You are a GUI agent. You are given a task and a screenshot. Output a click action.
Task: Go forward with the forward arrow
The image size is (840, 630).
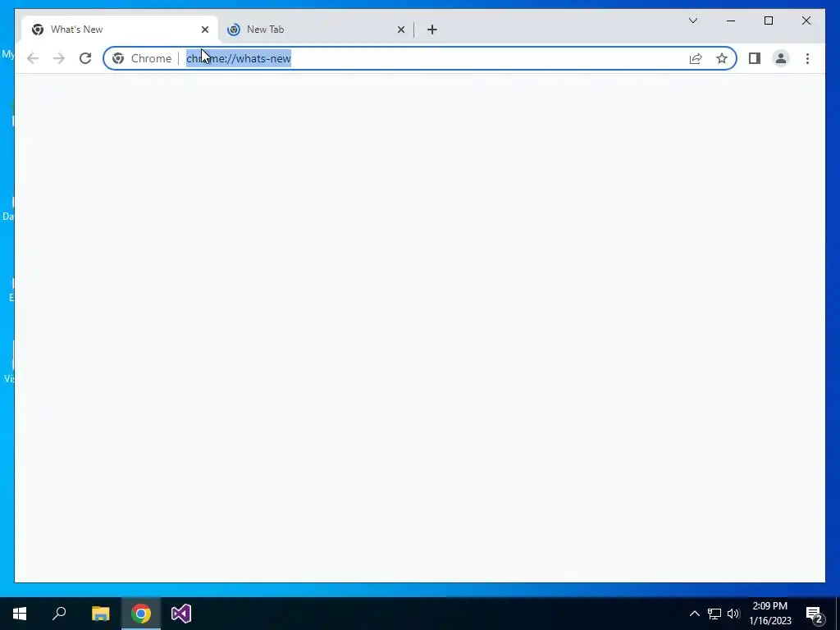point(59,58)
